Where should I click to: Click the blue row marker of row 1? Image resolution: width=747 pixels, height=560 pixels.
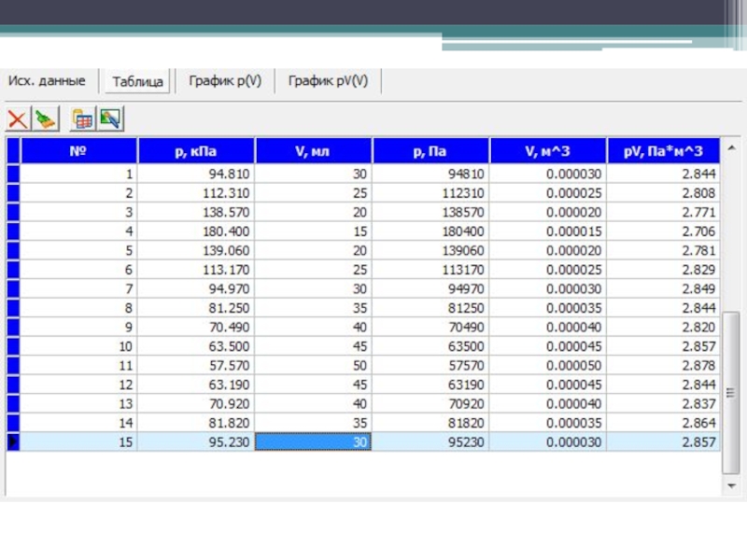click(13, 174)
